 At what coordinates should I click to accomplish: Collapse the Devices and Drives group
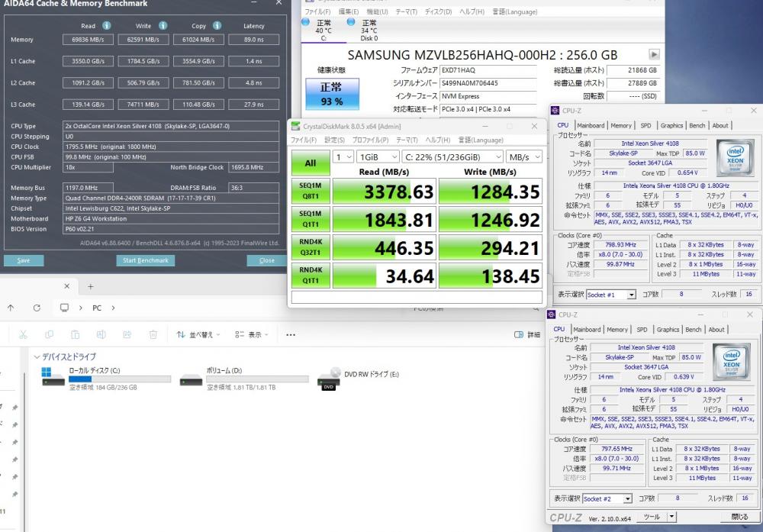(x=37, y=356)
